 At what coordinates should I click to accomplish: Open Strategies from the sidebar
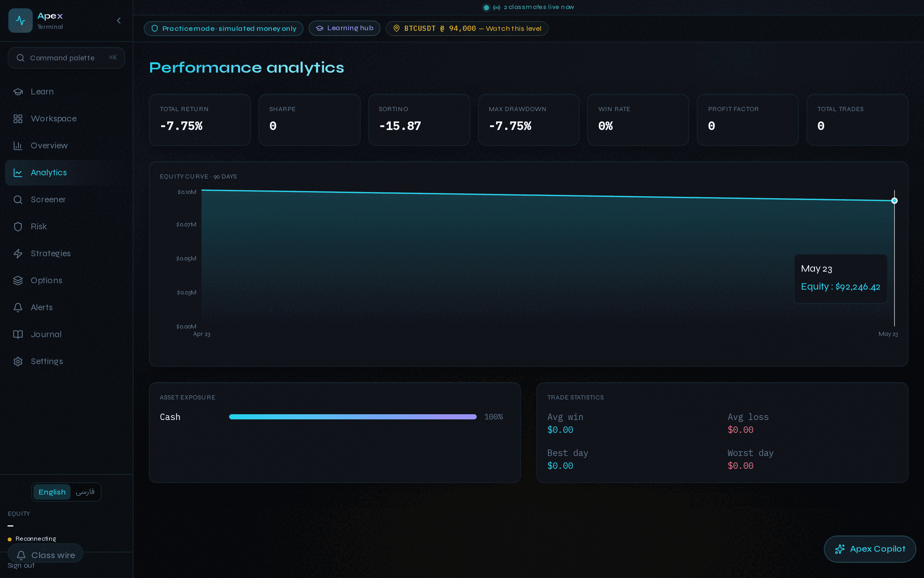pyautogui.click(x=66, y=253)
